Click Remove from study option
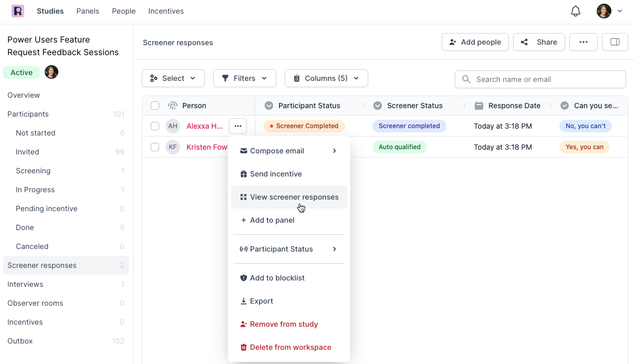Viewport: 635px width, 364px height. coord(284,324)
